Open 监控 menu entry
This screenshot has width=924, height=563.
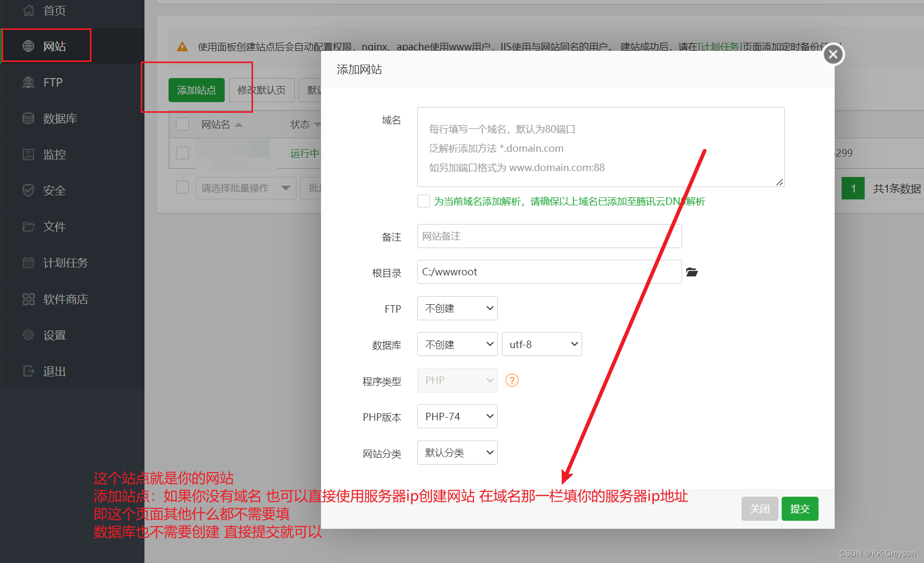pyautogui.click(x=55, y=155)
